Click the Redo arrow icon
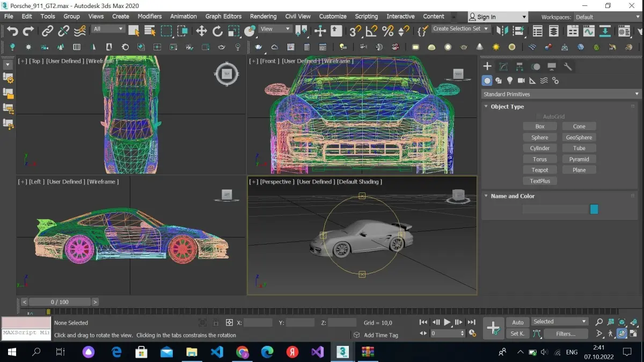 28,31
